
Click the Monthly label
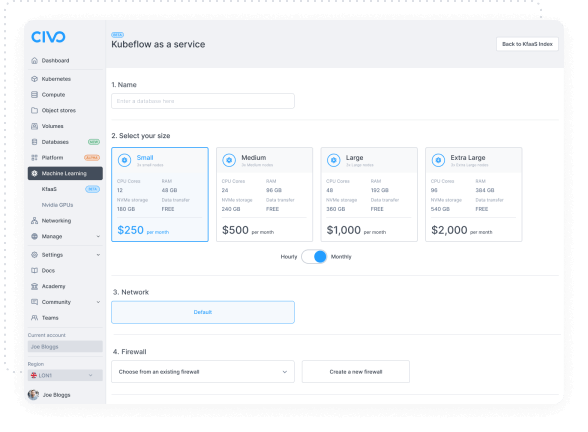[x=341, y=256]
